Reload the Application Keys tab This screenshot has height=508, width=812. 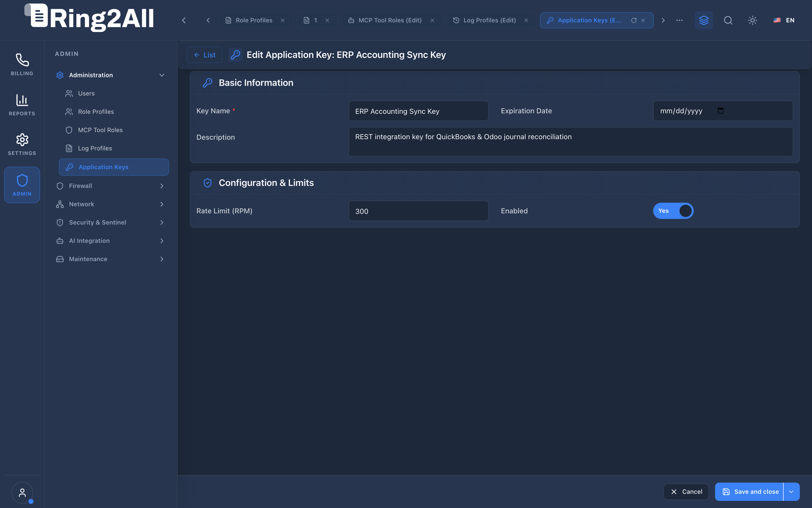634,20
